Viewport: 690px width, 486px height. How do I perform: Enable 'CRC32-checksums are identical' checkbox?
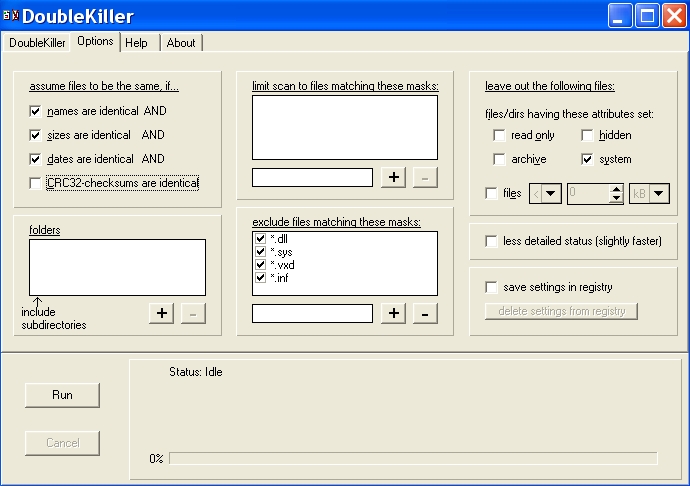(35, 183)
